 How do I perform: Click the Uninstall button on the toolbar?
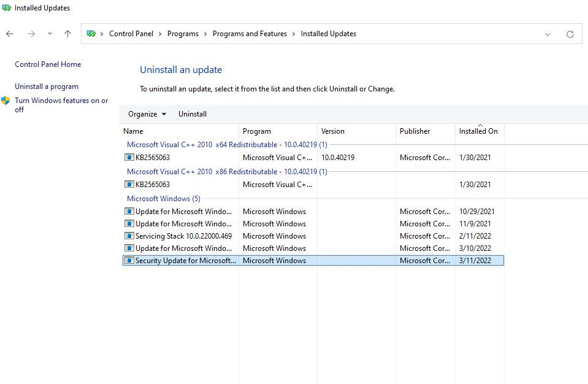(192, 114)
